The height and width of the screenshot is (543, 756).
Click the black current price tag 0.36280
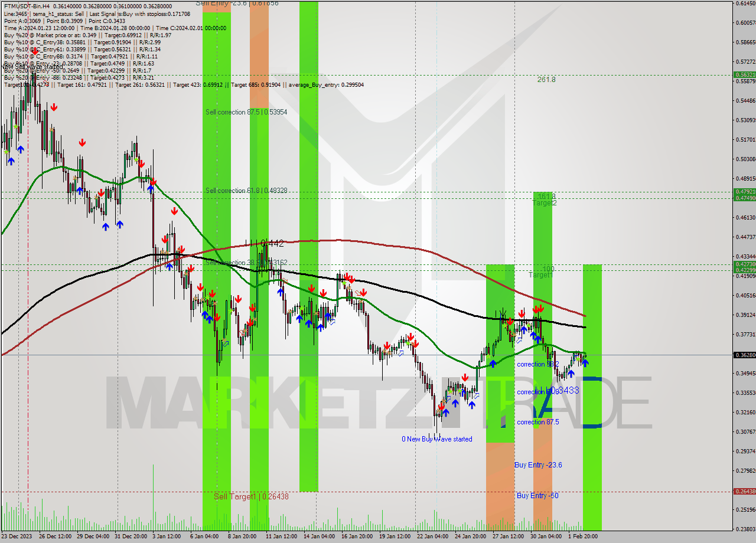[x=745, y=355]
